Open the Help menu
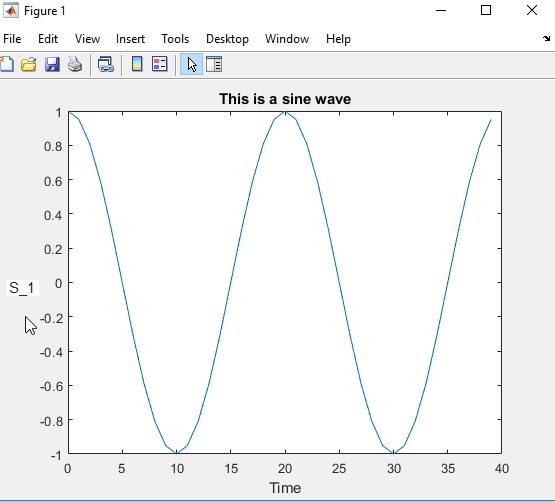 pos(338,39)
